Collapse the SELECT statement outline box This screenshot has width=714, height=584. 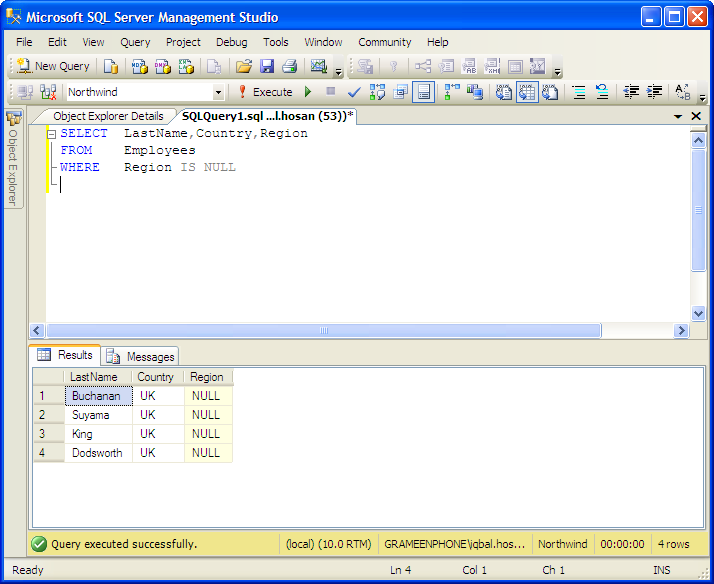click(x=51, y=134)
